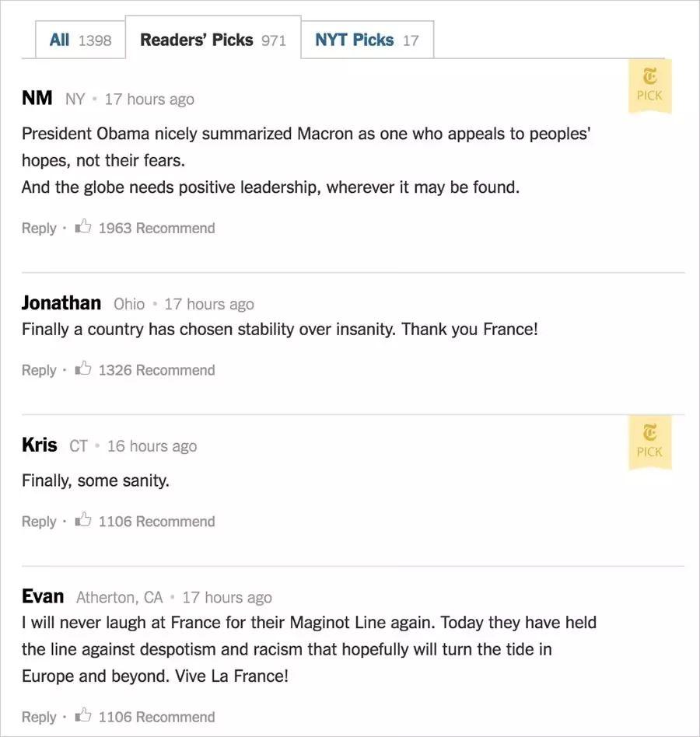Reply to NM's comment
The image size is (700, 737).
tap(39, 228)
